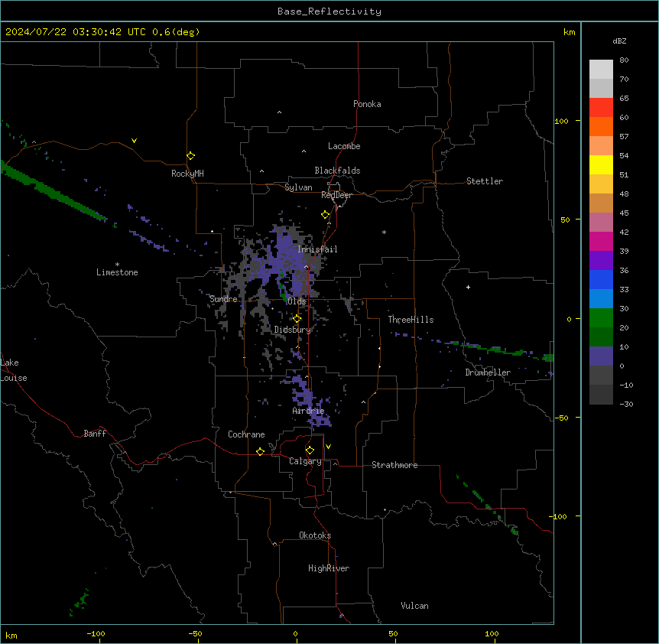Click the green 30 dBZ legend color
Viewport: 659px width, 644px height.
point(601,318)
